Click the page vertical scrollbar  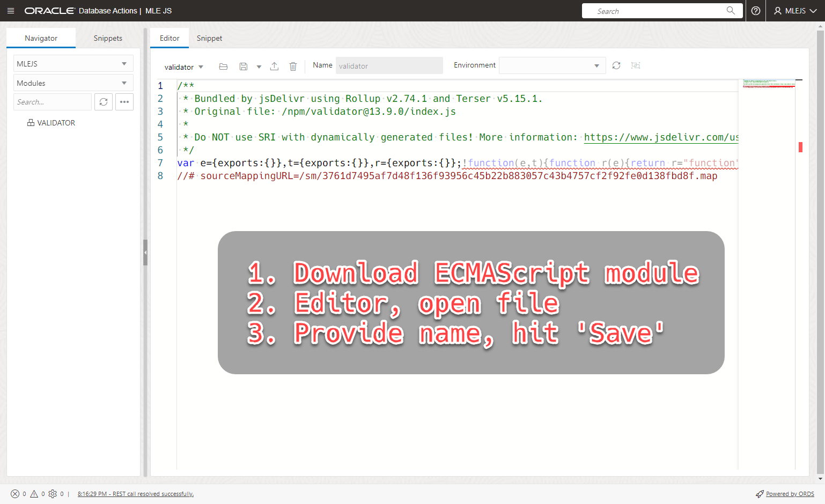pyautogui.click(x=820, y=253)
